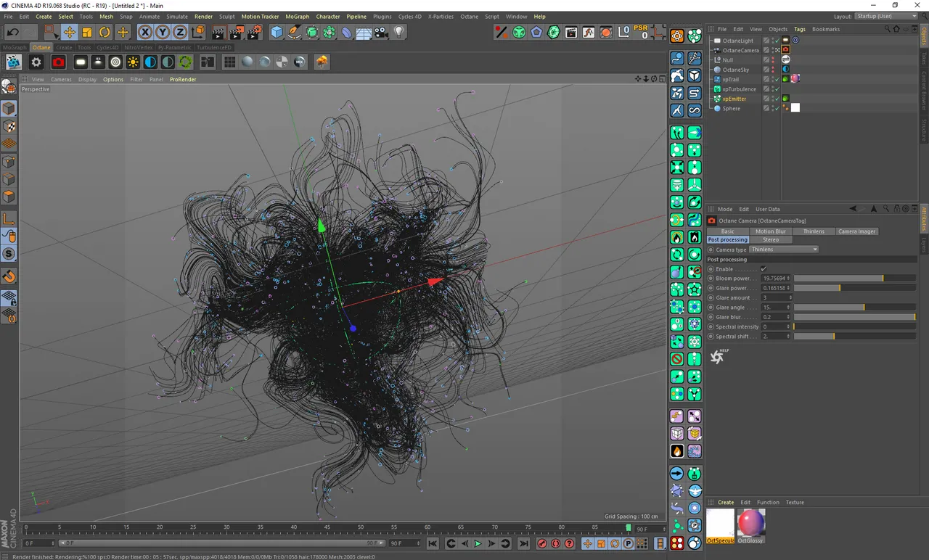Viewport: 929px width, 560px height.
Task: Toggle xpTurbulence enable checkmark
Action: pos(777,89)
